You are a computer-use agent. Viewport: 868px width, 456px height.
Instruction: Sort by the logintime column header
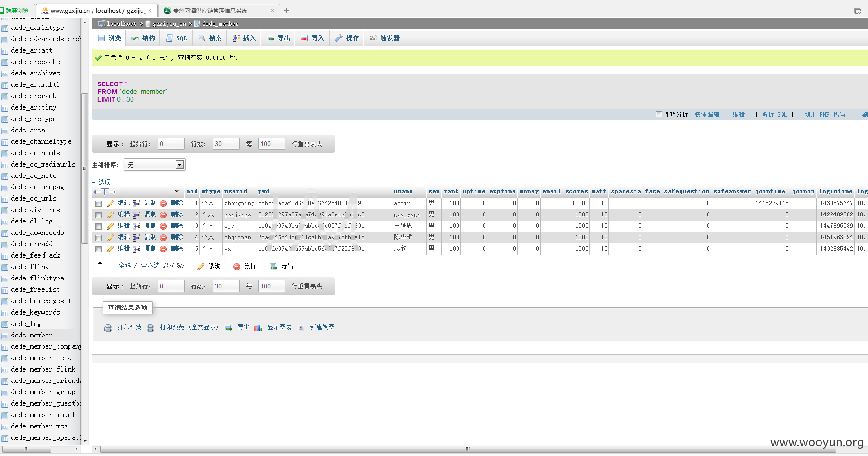pyautogui.click(x=836, y=191)
